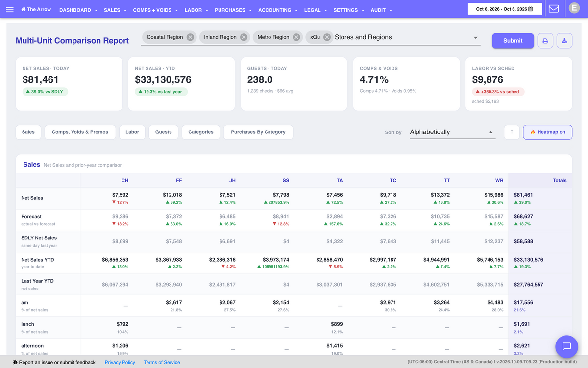588x368 pixels.
Task: Select the Categories section tab
Action: (201, 132)
